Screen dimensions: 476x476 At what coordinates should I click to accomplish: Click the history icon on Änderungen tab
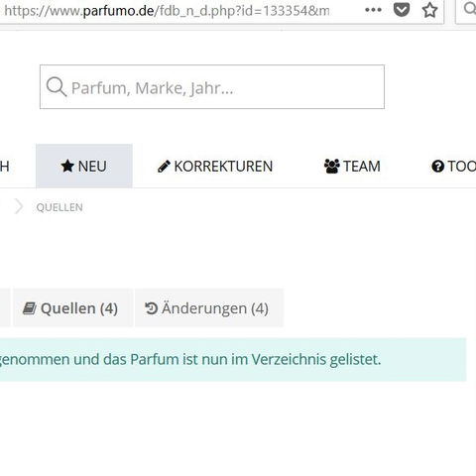[151, 308]
